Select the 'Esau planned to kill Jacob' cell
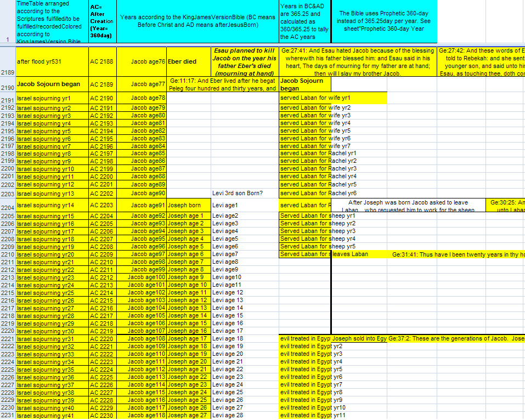Image resolution: width=525 pixels, height=420 pixels. click(245, 62)
